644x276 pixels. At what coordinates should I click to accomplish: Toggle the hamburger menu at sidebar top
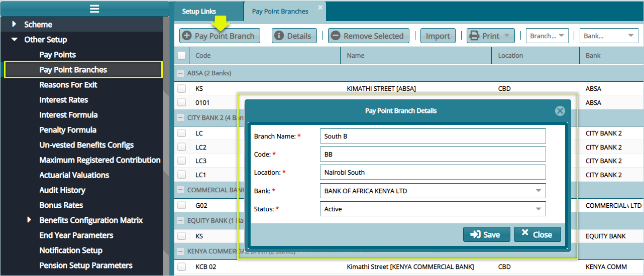point(94,9)
